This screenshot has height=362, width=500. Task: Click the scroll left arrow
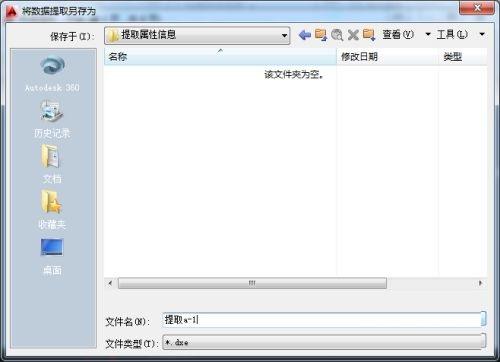110,283
